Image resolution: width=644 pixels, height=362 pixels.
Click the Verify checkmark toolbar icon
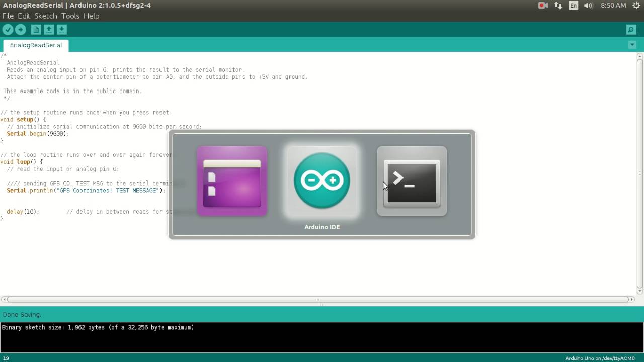pos(8,30)
